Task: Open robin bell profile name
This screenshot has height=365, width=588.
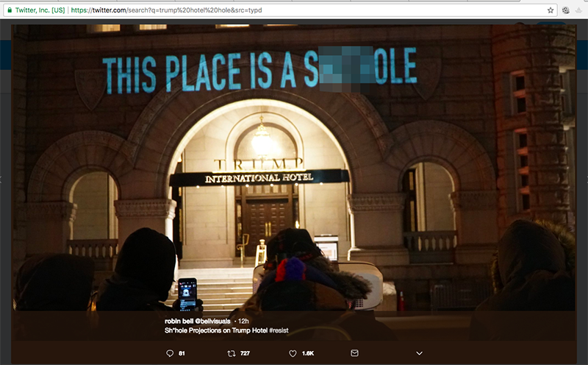Action: [179, 321]
